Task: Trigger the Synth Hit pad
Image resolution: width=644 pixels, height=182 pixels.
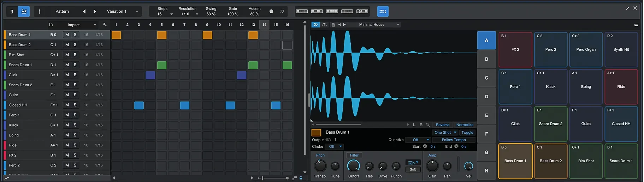Action: pyautogui.click(x=621, y=49)
